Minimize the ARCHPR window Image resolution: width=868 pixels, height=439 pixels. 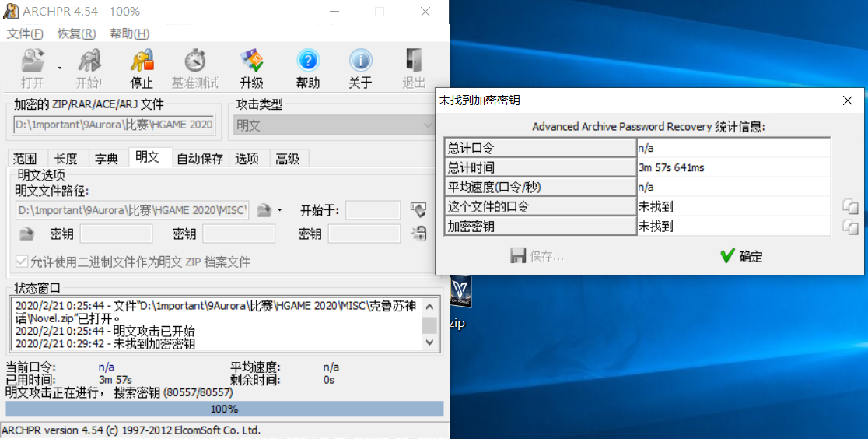click(x=334, y=11)
